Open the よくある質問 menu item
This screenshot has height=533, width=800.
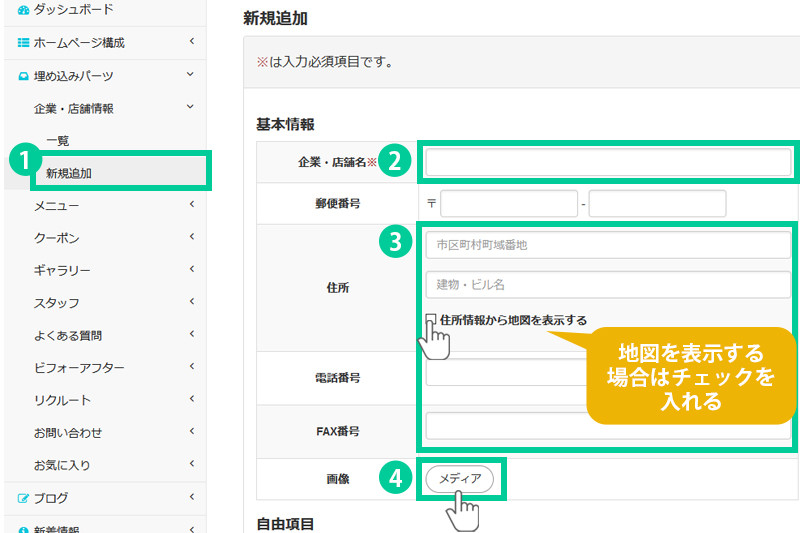click(x=100, y=336)
